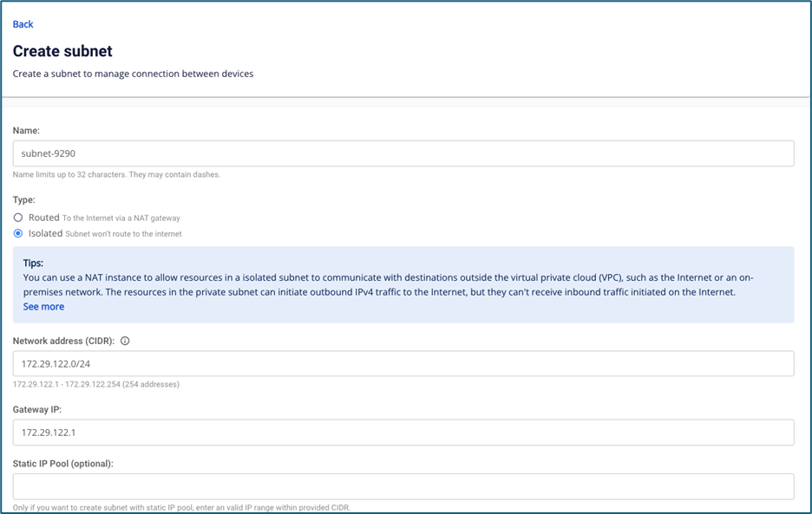Focus the empty Static IP Pool field
This screenshot has width=812, height=514.
pyautogui.click(x=403, y=486)
